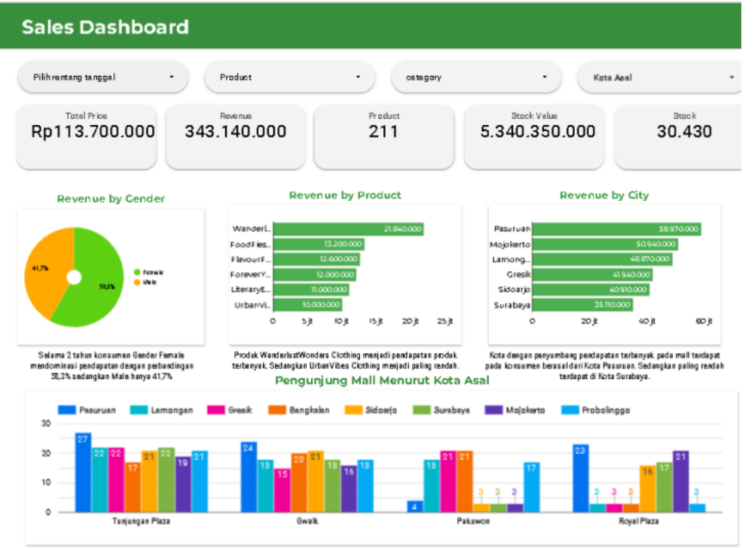Click the 21.840.000 bar in Revenue by Product
The image size is (756, 548).
[x=348, y=229]
